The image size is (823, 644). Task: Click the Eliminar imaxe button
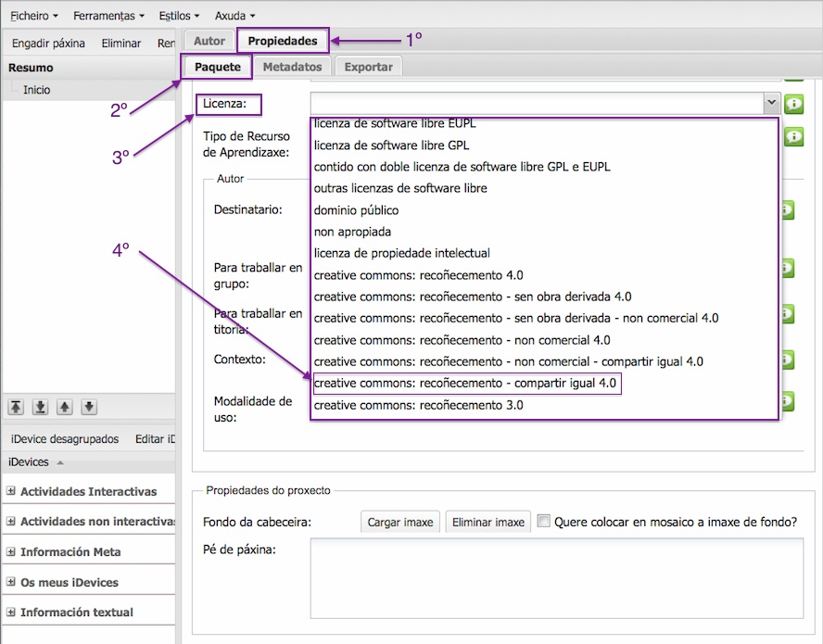tap(487, 522)
